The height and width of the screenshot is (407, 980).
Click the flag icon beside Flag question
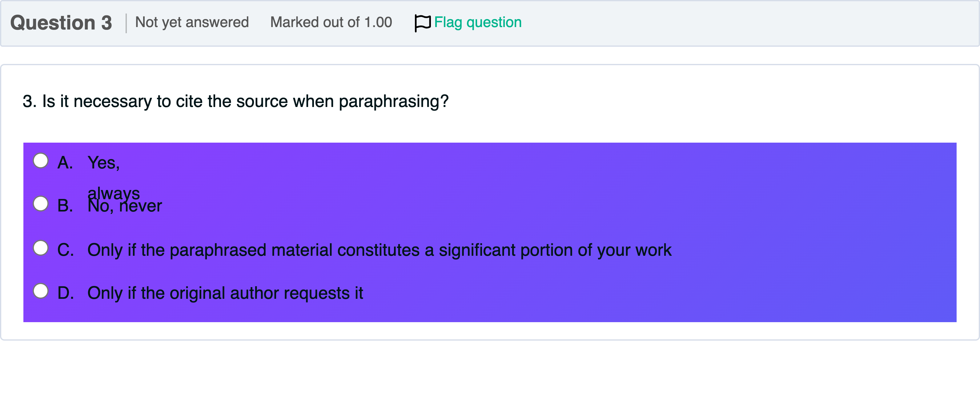(x=422, y=23)
